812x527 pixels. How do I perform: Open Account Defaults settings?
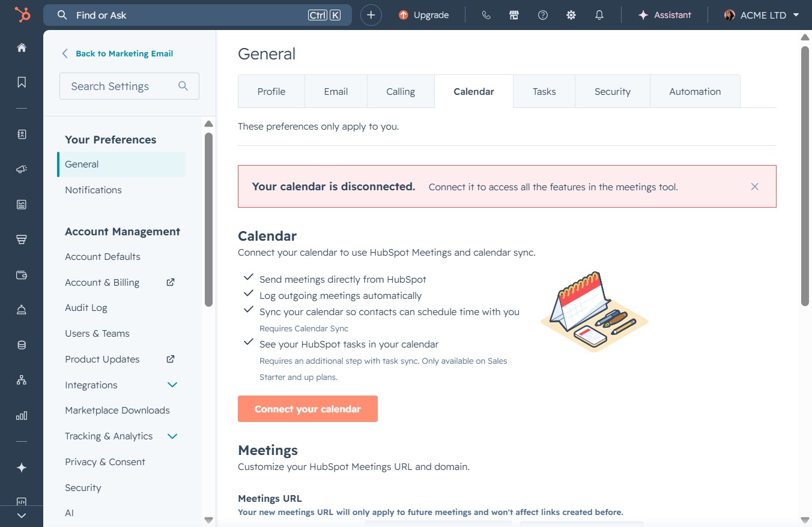coord(103,256)
